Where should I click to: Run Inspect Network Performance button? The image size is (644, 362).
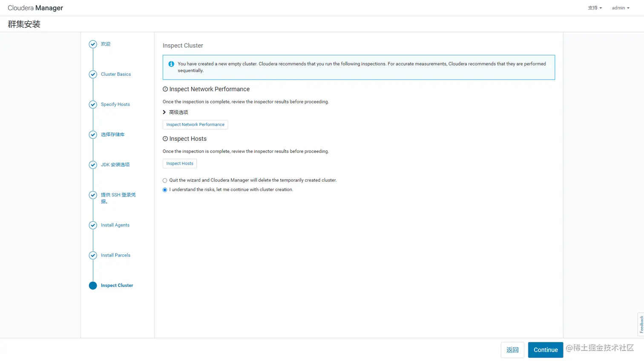coord(195,125)
